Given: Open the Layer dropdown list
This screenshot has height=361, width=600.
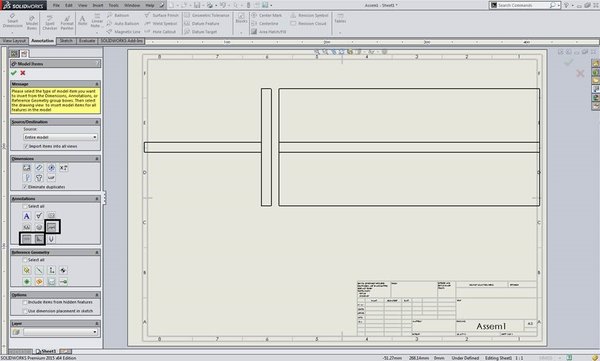Looking at the screenshot, I should pyautogui.click(x=60, y=332).
